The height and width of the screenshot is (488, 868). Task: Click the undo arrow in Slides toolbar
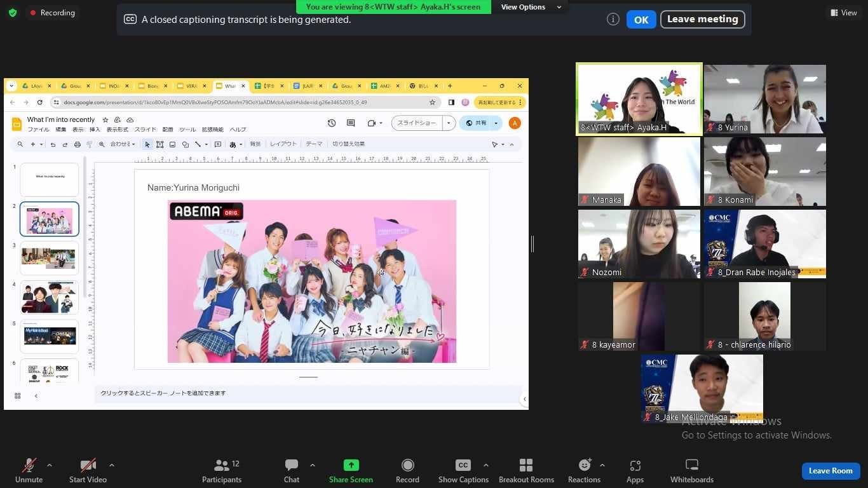tap(53, 145)
